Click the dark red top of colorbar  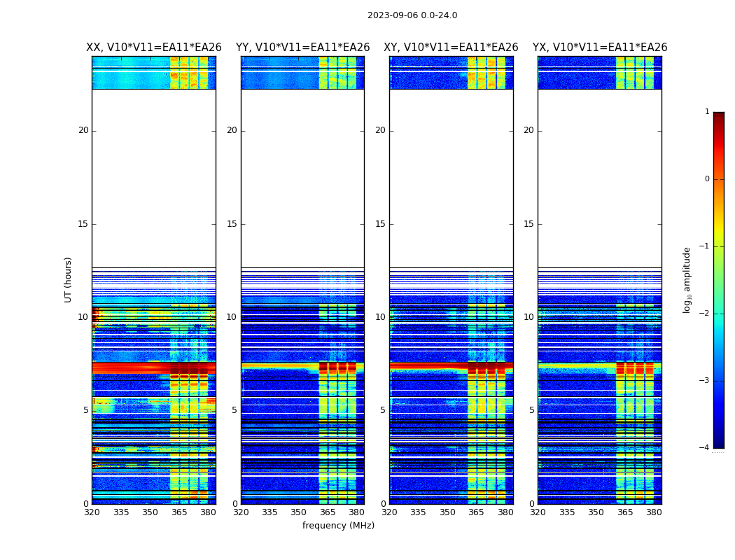pos(718,118)
